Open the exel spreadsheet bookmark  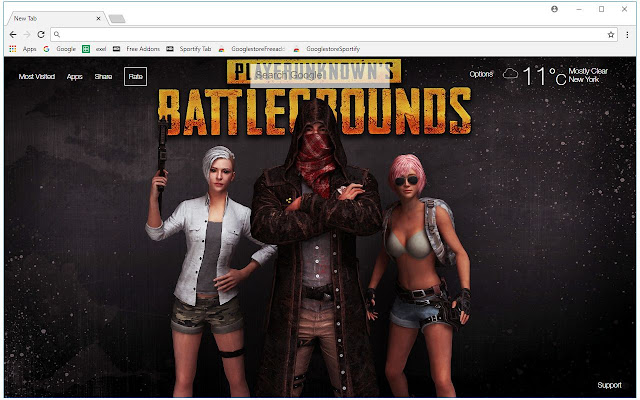coord(94,49)
